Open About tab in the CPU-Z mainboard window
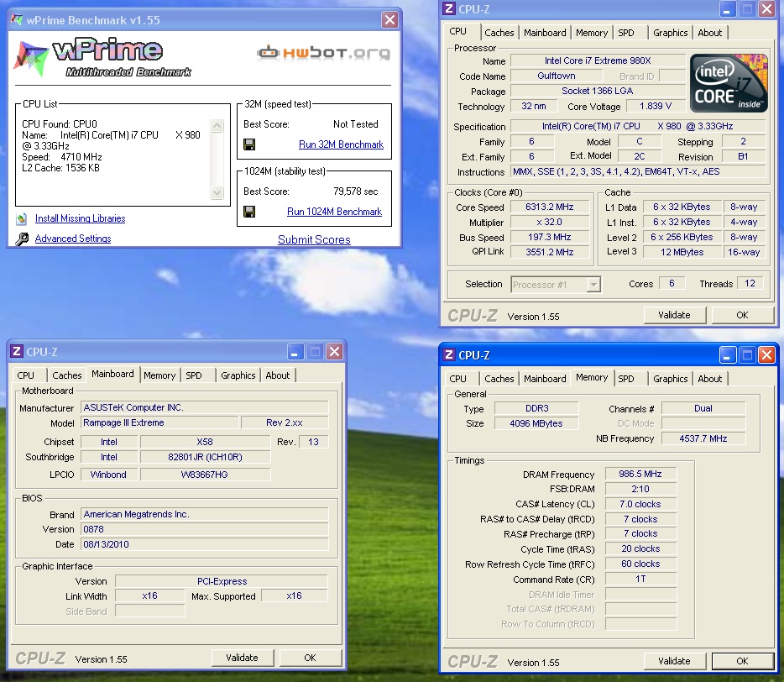 click(278, 375)
